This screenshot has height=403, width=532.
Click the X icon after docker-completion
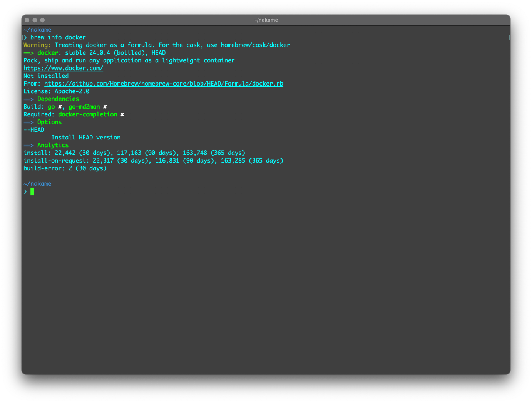point(122,114)
